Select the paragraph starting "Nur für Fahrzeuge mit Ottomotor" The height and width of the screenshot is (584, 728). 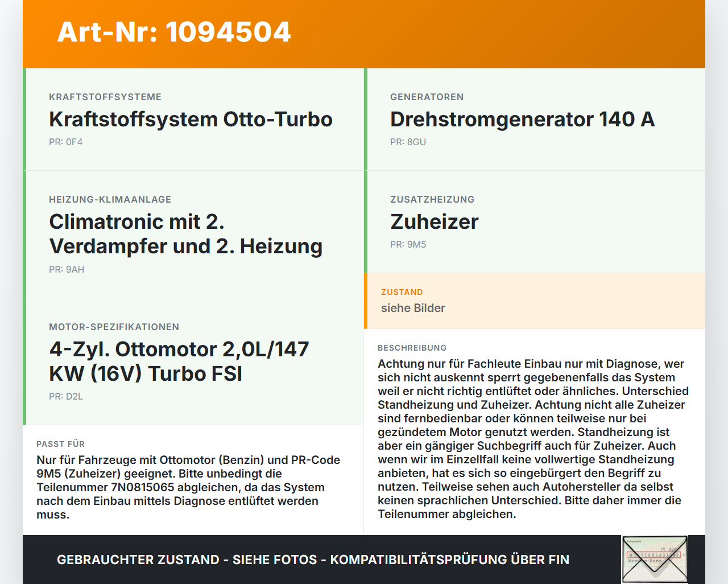click(x=189, y=487)
